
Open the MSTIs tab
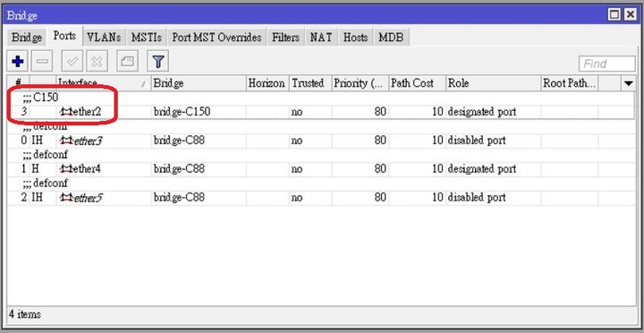point(146,38)
